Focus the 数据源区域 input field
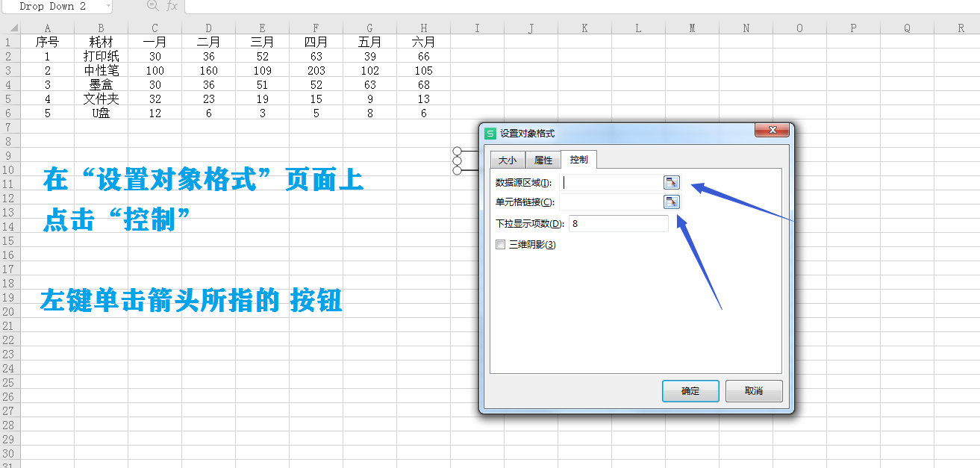 pos(611,183)
